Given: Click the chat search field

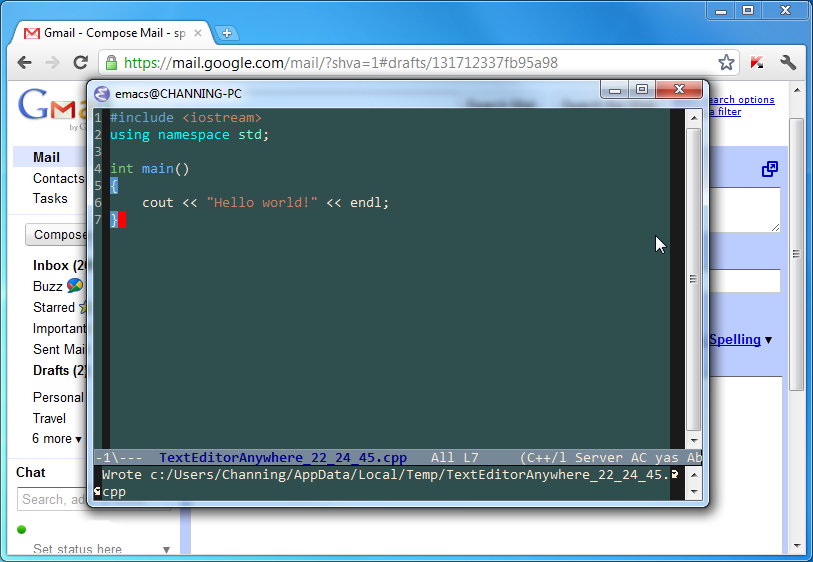Looking at the screenshot, I should pos(52,499).
